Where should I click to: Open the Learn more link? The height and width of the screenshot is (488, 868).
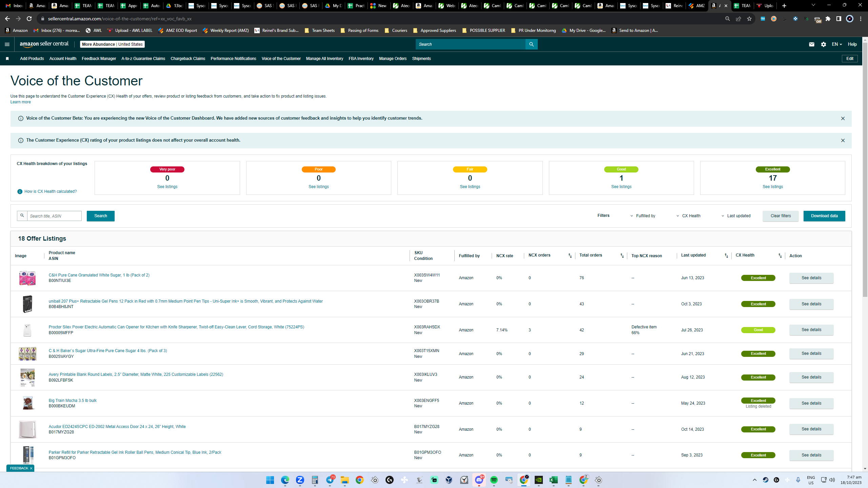point(20,102)
